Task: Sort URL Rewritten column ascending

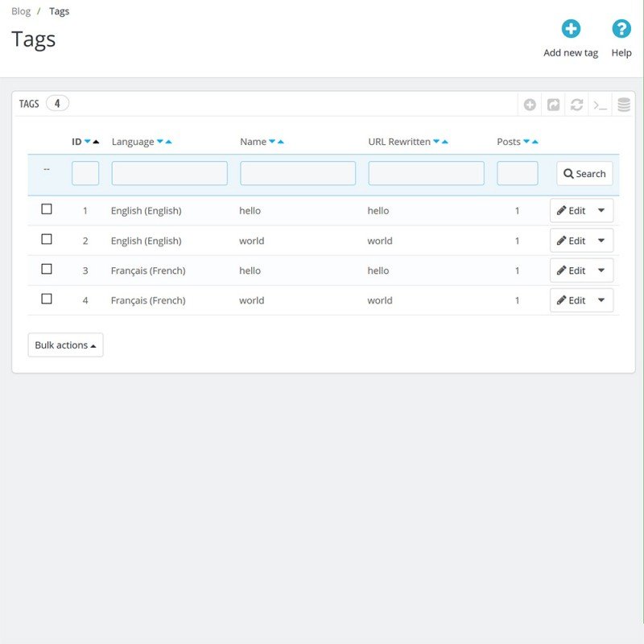Action: tap(445, 142)
